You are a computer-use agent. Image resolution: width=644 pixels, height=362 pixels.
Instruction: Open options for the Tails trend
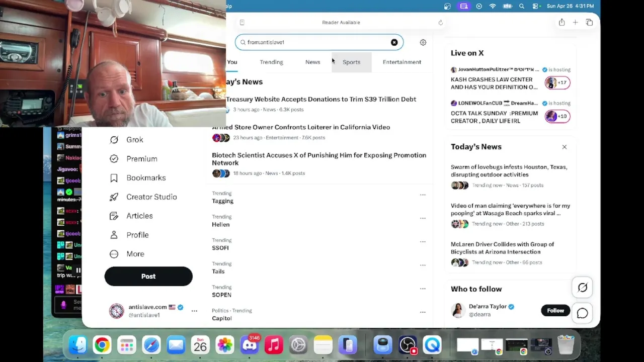click(x=423, y=265)
